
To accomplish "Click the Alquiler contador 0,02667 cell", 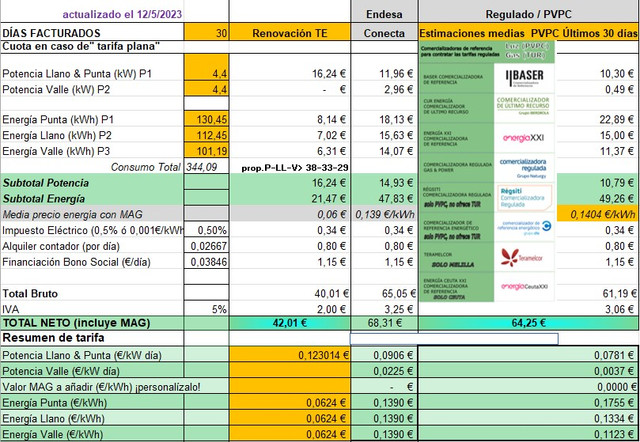I will 207,246.
